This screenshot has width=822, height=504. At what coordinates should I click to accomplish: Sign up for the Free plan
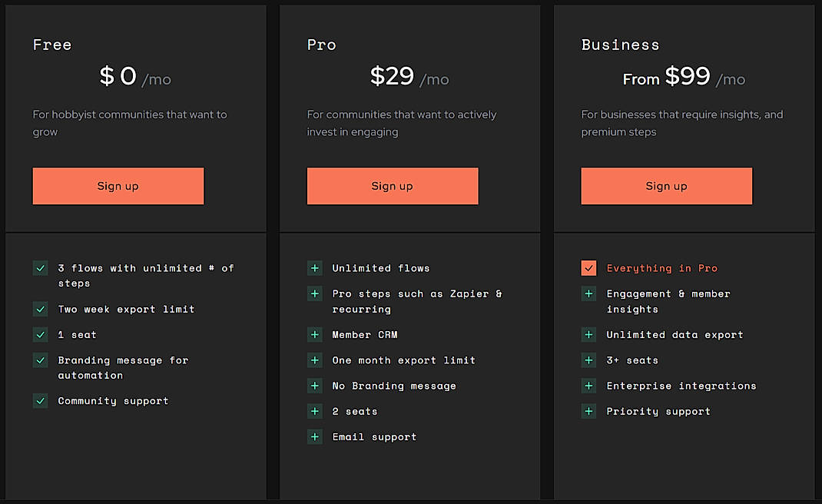tap(118, 186)
